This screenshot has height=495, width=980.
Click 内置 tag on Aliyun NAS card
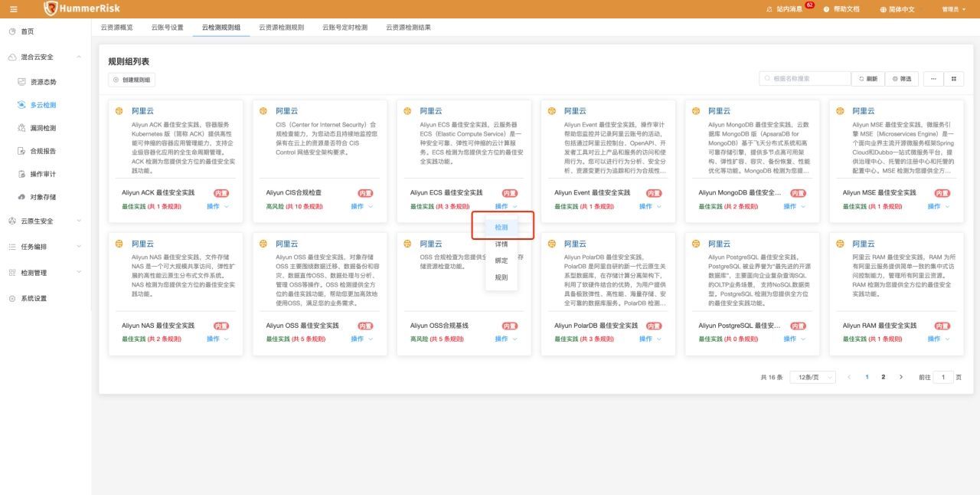tap(221, 326)
